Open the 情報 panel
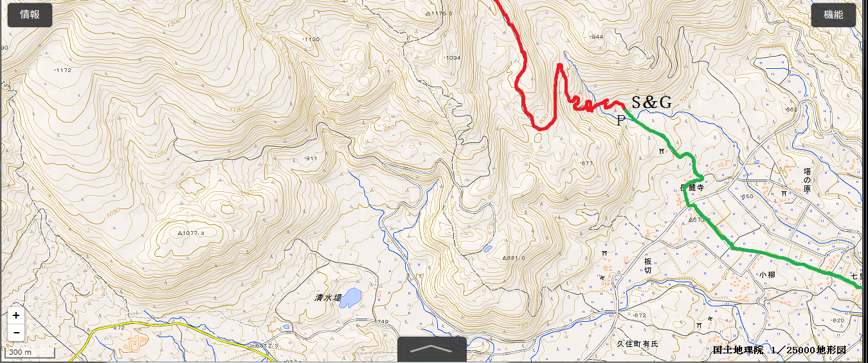868x363 pixels. (x=30, y=15)
